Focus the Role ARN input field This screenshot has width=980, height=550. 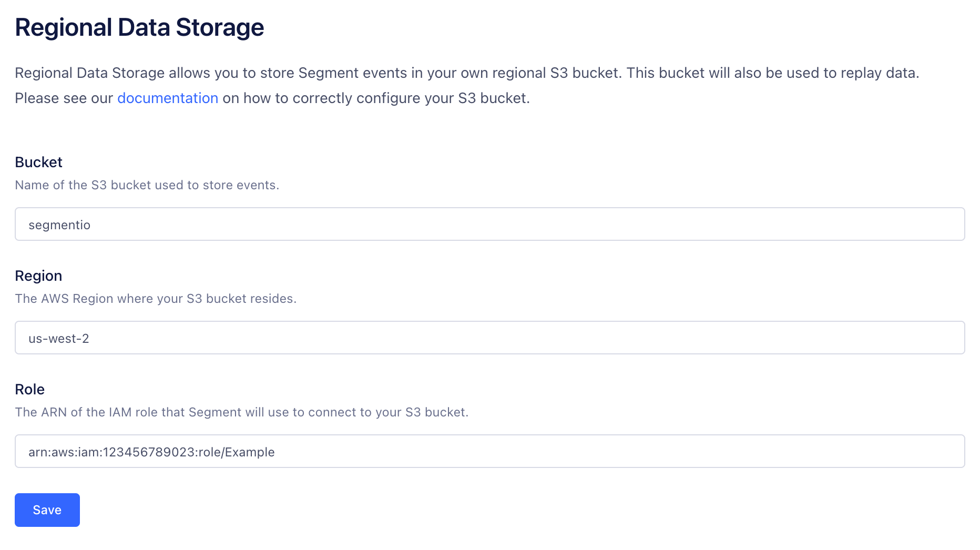(489, 452)
